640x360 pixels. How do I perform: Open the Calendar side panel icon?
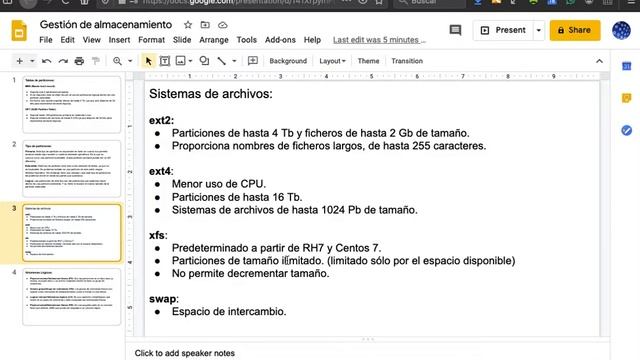tap(627, 66)
